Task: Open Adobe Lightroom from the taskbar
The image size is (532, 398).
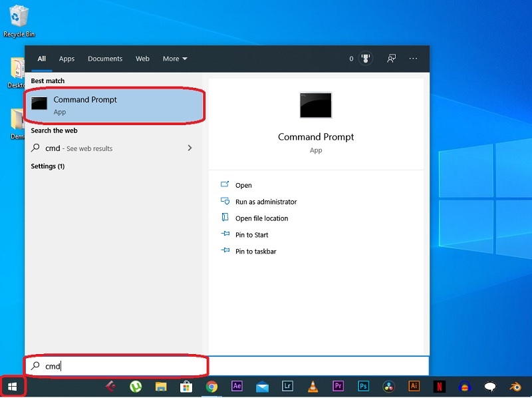Action: click(287, 386)
